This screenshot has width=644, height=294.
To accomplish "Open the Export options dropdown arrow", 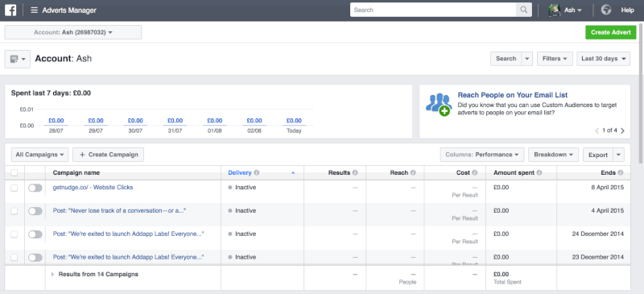I will [618, 155].
